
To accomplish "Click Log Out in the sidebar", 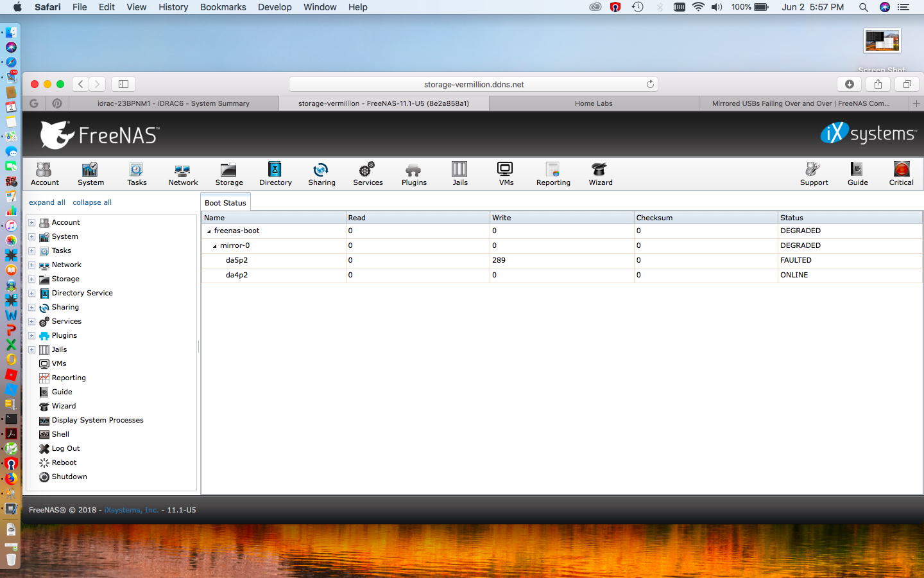I will (x=65, y=448).
